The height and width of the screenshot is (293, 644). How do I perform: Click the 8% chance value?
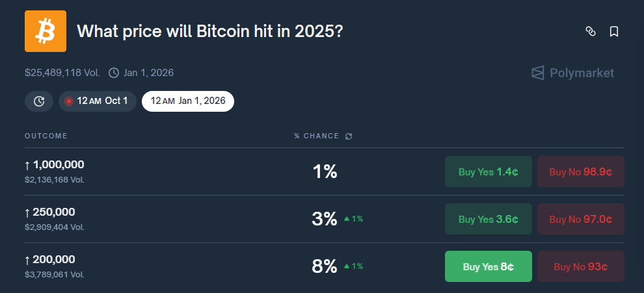tap(324, 266)
